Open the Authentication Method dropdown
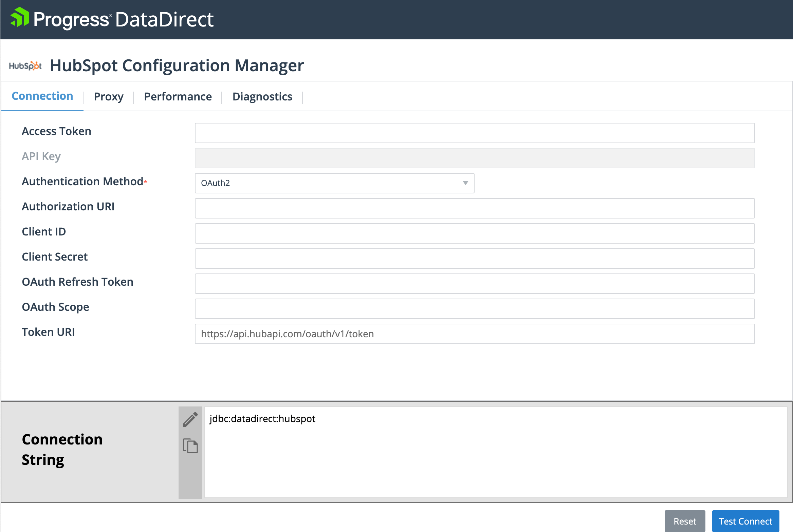This screenshot has height=532, width=793. [334, 183]
